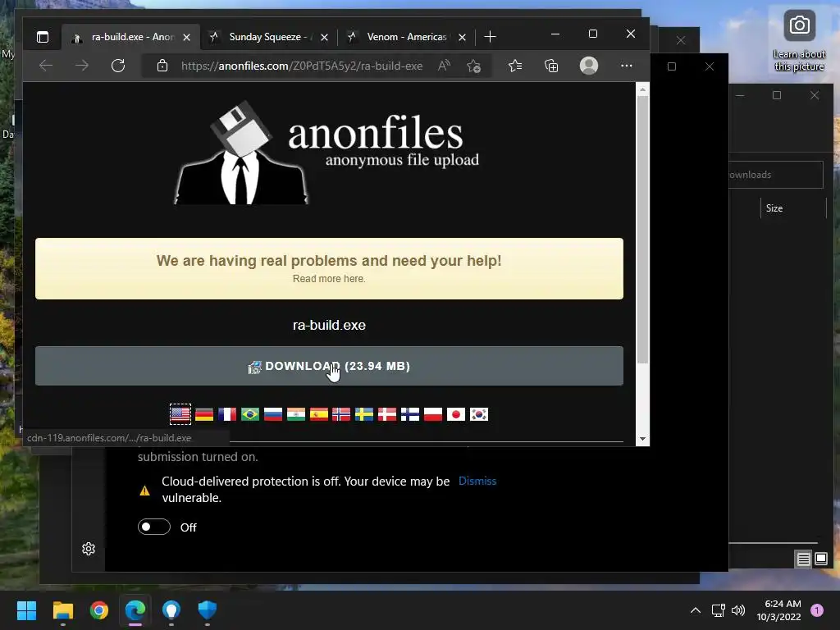Switch File Explorer to large icons view
This screenshot has height=630, width=840.
(820, 559)
